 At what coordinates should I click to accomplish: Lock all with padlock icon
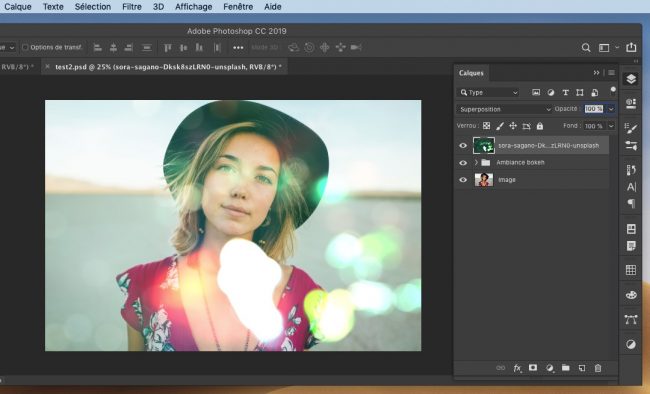540,126
